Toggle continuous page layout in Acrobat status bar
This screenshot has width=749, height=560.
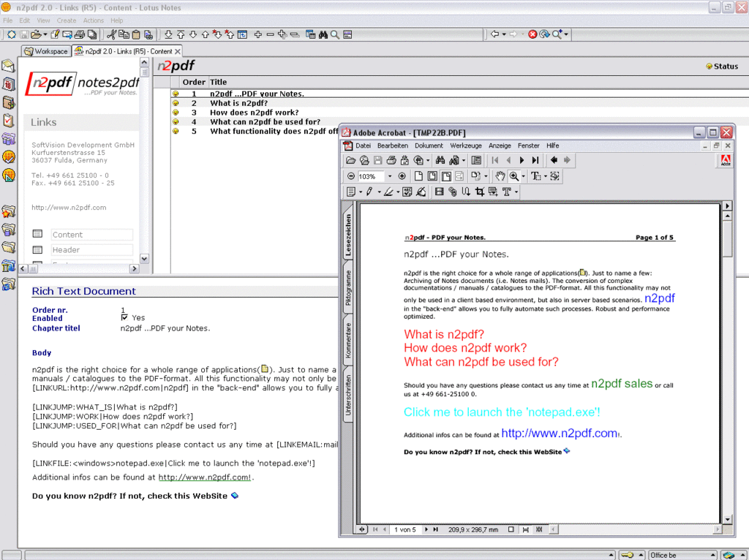525,529
